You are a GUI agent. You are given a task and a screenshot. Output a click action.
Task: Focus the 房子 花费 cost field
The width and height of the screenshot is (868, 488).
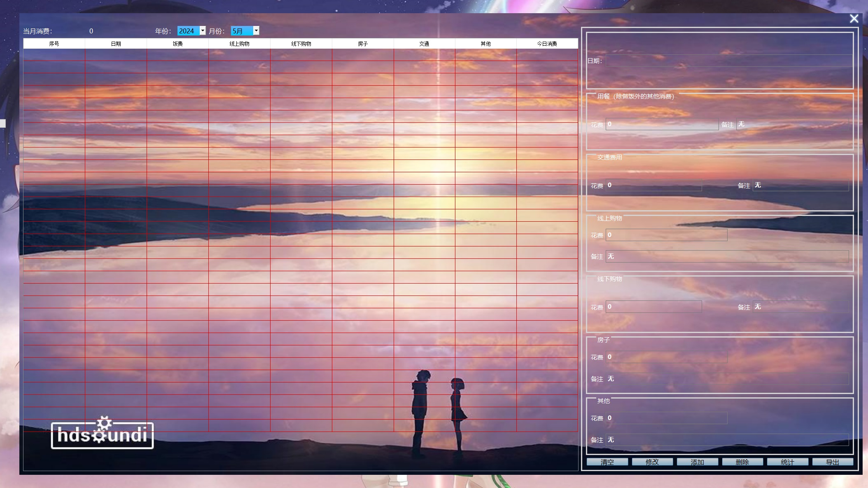[667, 357]
